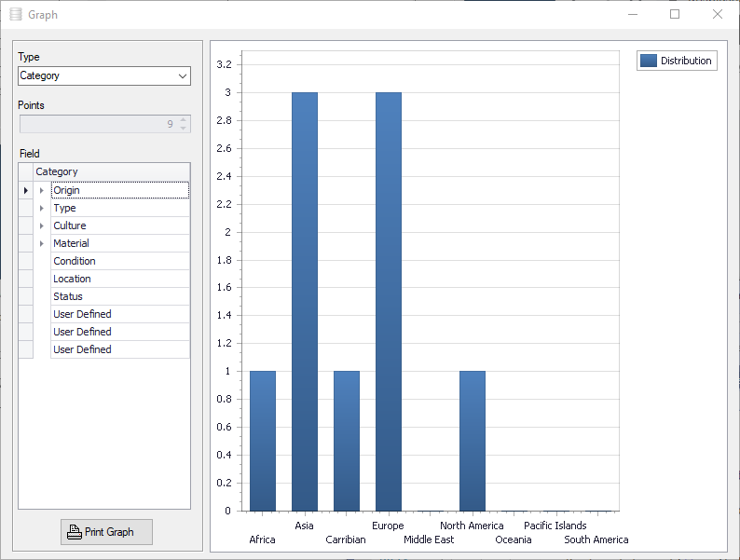Screen dimensions: 740x560
Task: Select the Status field
Action: 120,296
